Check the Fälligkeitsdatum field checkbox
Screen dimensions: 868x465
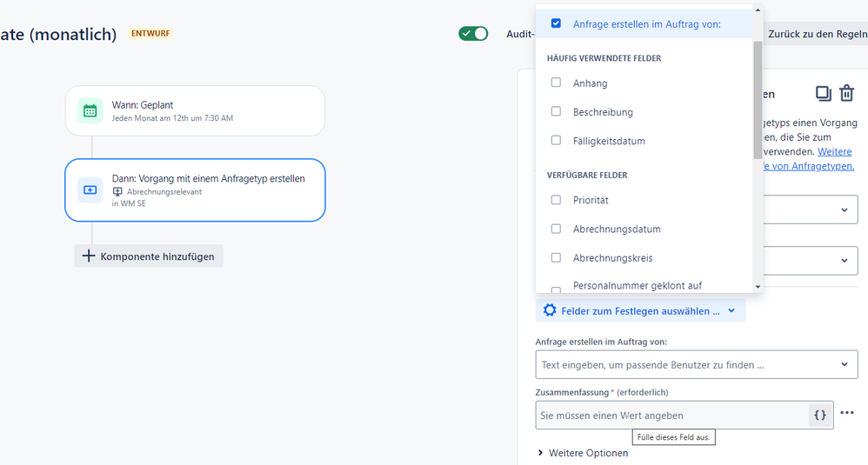tap(556, 140)
